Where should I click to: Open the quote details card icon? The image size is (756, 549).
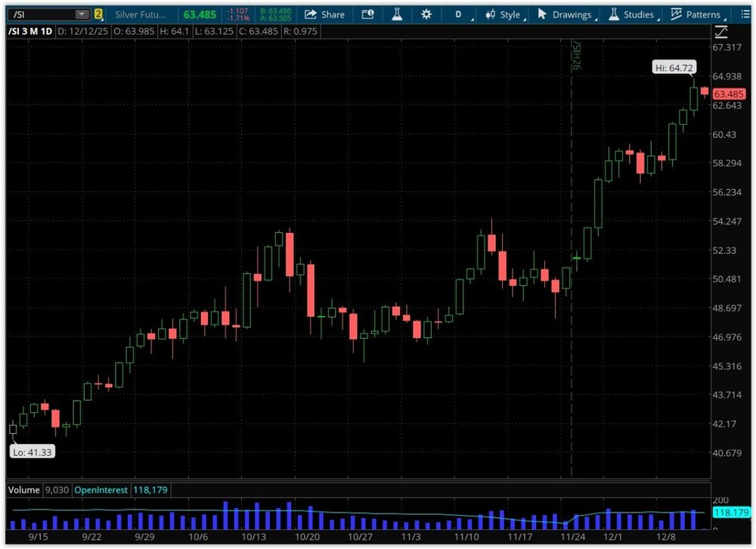point(367,14)
